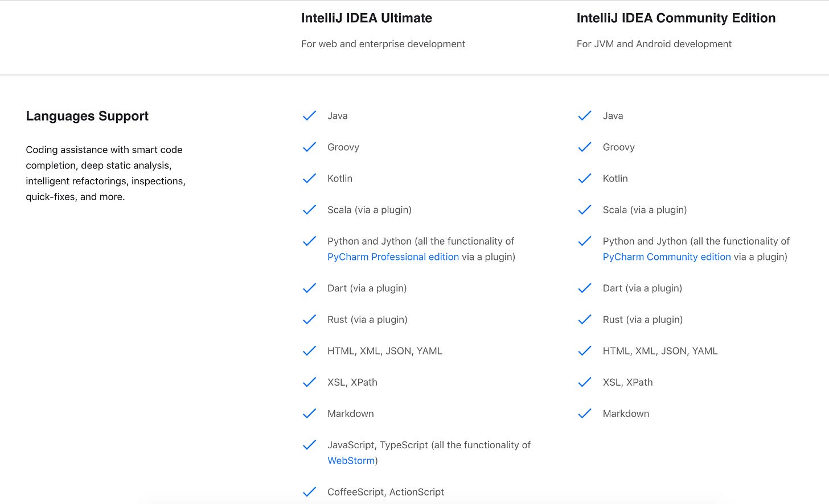The width and height of the screenshot is (829, 504).
Task: Open the PyCharm Community edition link
Action: 667,257
